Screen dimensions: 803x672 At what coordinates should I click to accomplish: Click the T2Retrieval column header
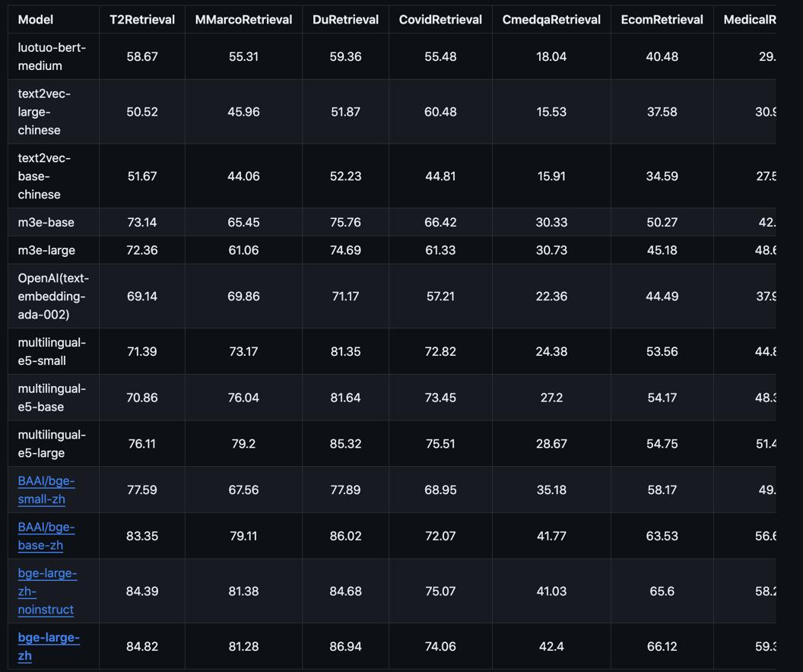tap(142, 20)
